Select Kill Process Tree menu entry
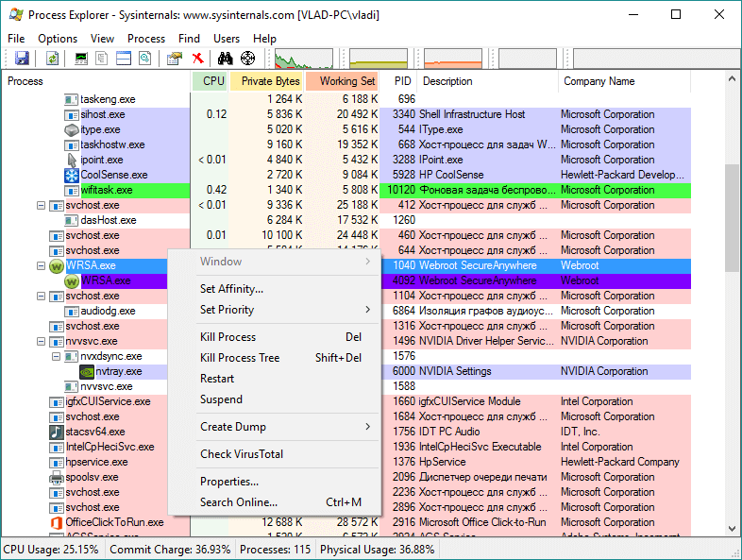Screen dimensions: 742x560 click(275, 358)
